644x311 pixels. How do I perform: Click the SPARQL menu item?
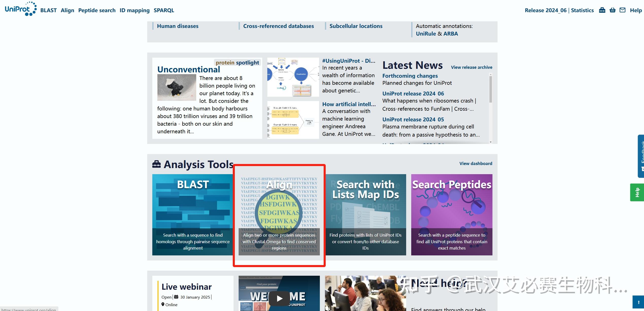pyautogui.click(x=164, y=10)
